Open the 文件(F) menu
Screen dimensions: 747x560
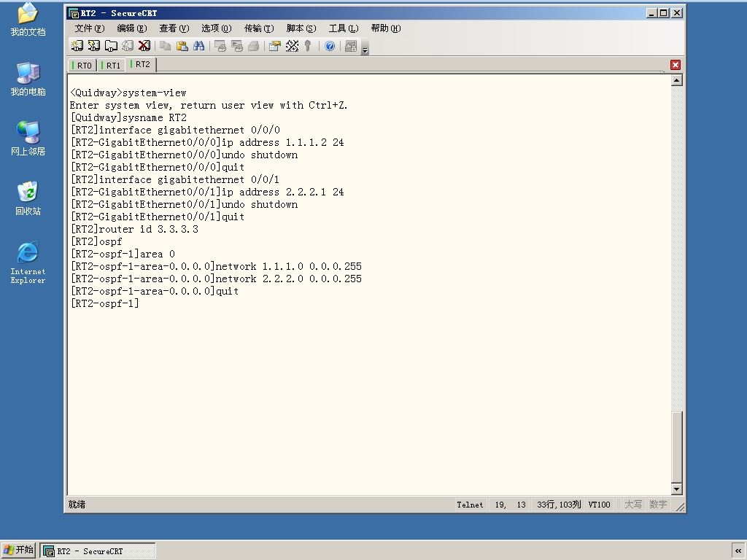[90, 28]
